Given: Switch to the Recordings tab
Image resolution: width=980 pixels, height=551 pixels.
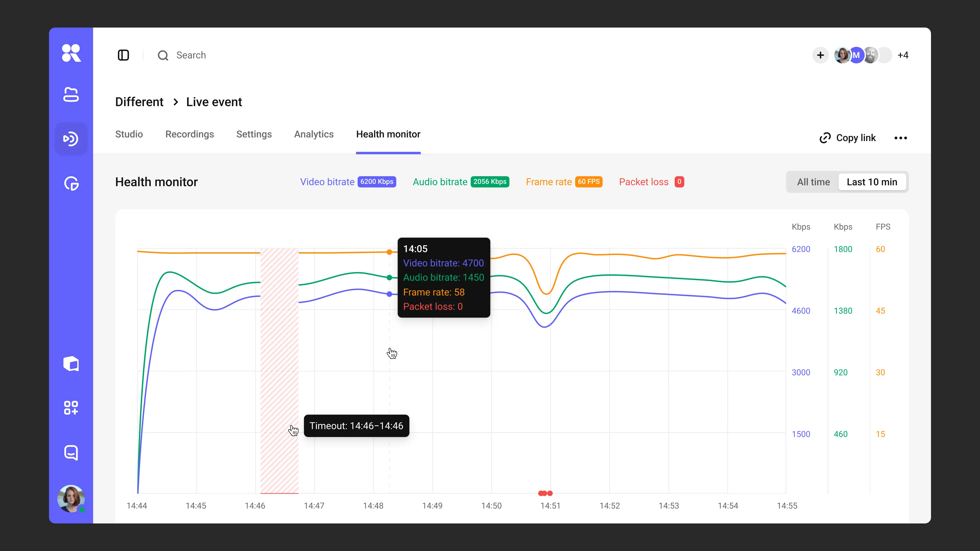Looking at the screenshot, I should tap(189, 134).
